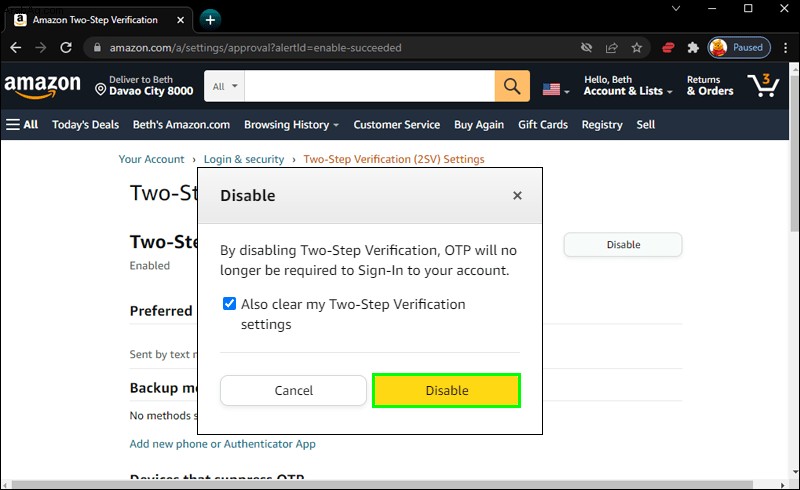This screenshot has width=800, height=490.
Task: Click the browser forward arrow
Action: point(41,47)
